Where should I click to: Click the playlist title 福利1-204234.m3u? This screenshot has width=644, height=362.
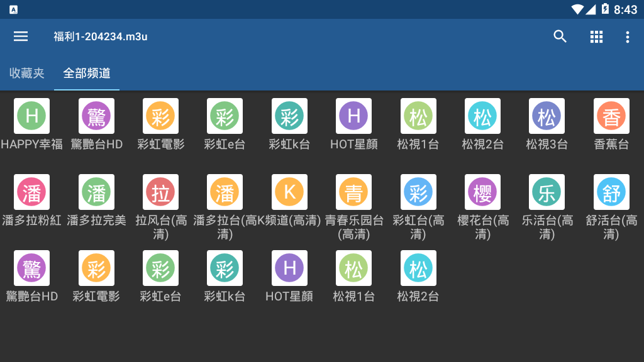[x=101, y=36]
